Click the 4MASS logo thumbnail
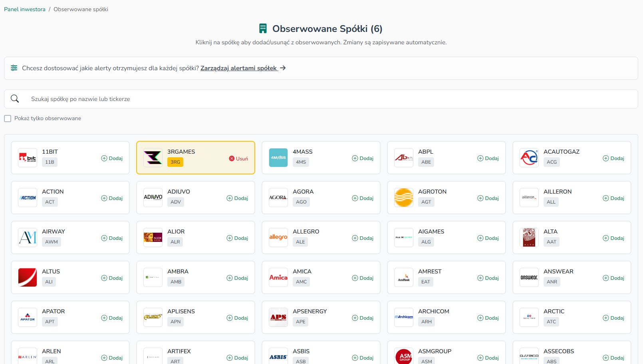The height and width of the screenshot is (364, 643). click(x=278, y=158)
